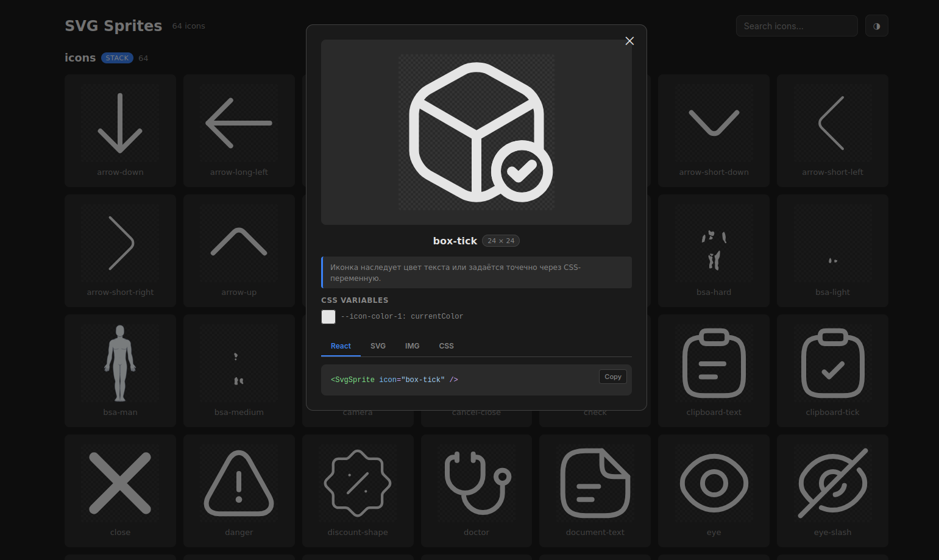
Task: Choose the eye-slash icon tile
Action: coord(832,491)
